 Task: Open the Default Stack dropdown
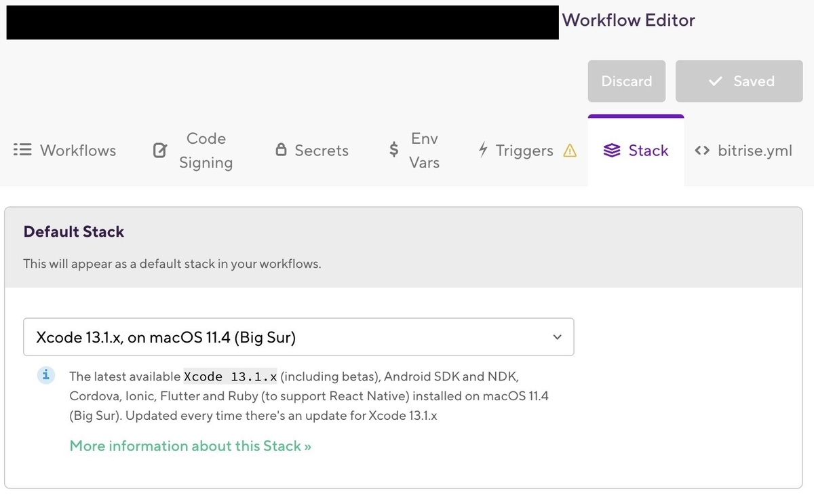(298, 337)
